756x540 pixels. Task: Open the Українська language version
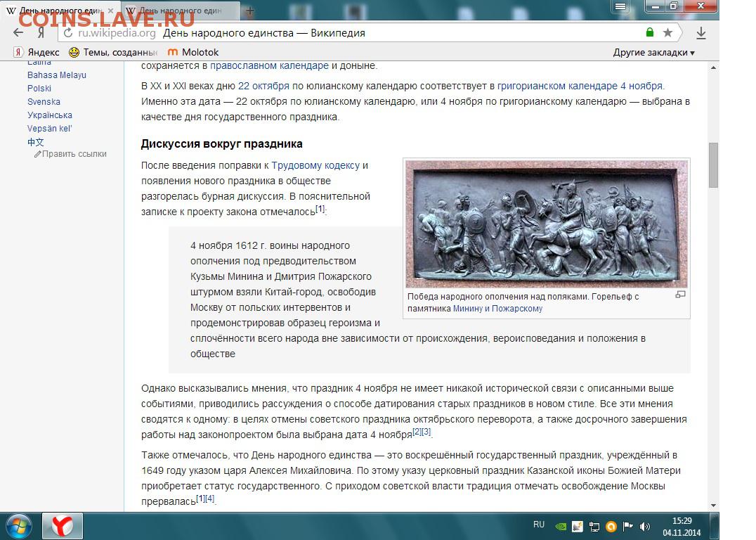(50, 115)
